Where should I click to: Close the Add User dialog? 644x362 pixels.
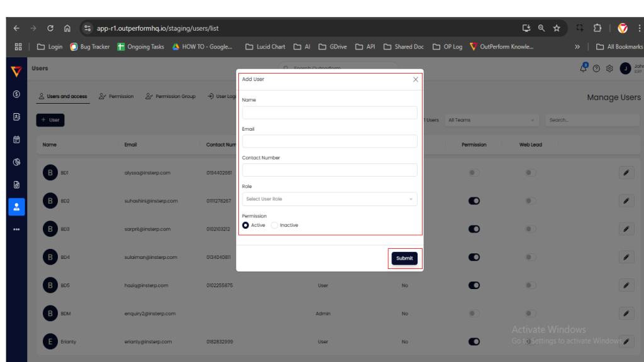tap(415, 80)
